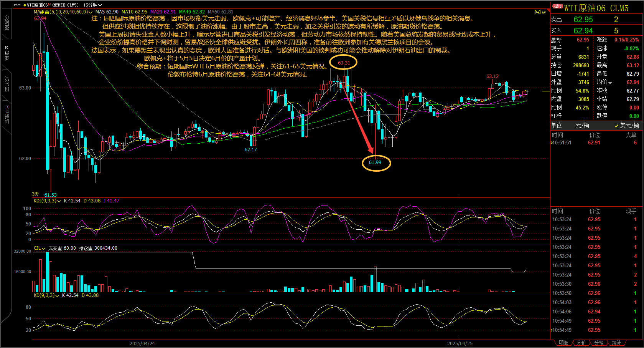
Task: Open the 15分钟 timeframe dropdown
Action: click(92, 5)
